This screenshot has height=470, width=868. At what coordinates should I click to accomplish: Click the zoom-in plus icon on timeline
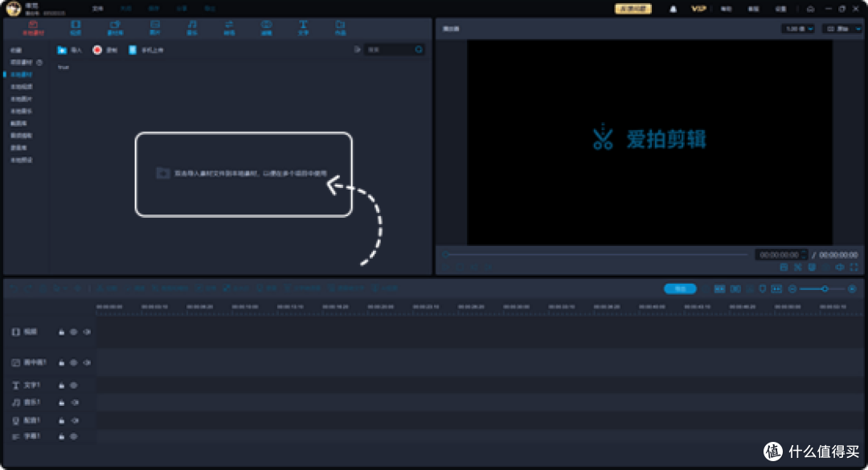tap(853, 289)
